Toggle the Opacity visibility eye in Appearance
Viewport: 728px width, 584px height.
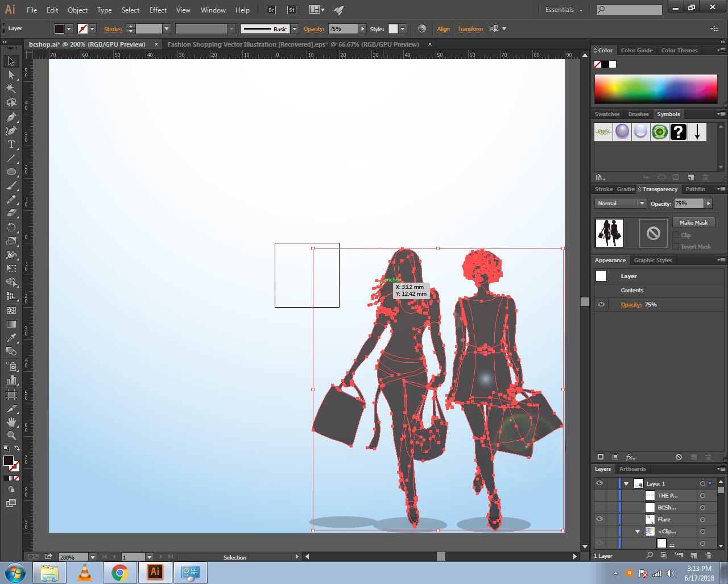[x=601, y=305]
